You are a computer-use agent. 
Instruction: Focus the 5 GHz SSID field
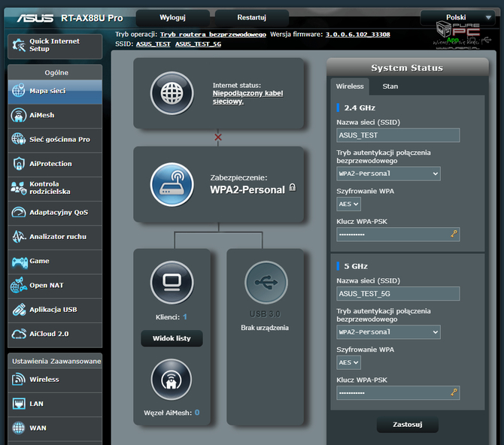tap(398, 294)
